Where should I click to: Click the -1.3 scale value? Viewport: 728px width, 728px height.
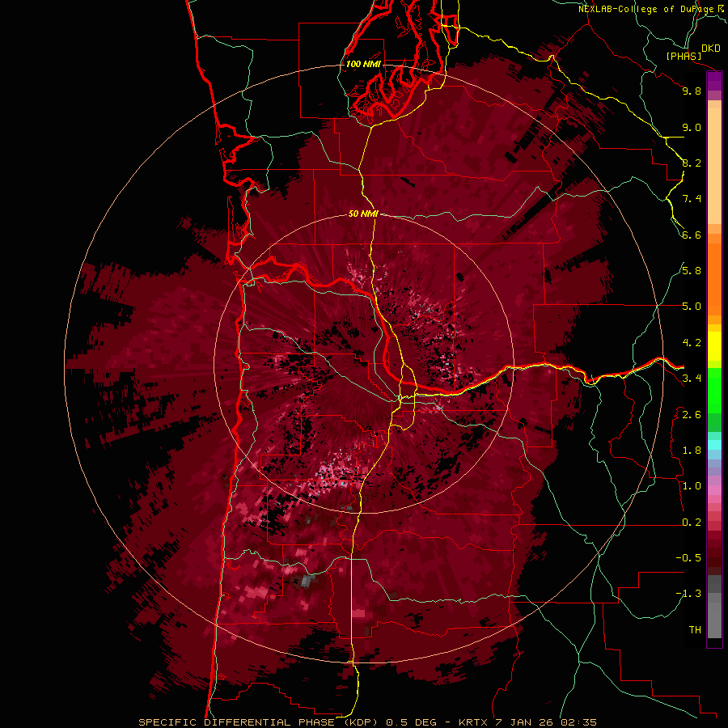point(688,594)
